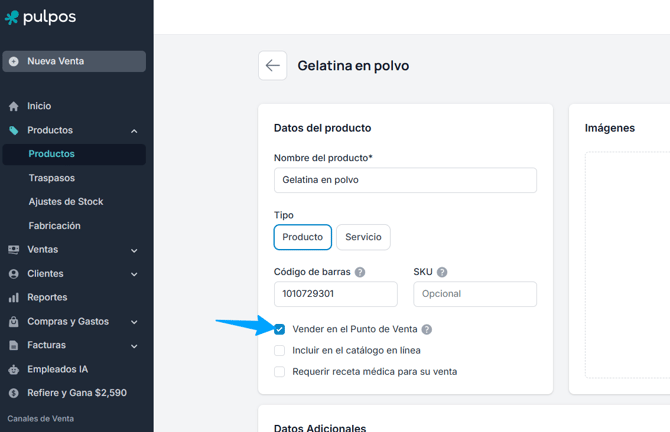Open help icon next to SKU
The height and width of the screenshot is (432, 670).
tap(442, 272)
